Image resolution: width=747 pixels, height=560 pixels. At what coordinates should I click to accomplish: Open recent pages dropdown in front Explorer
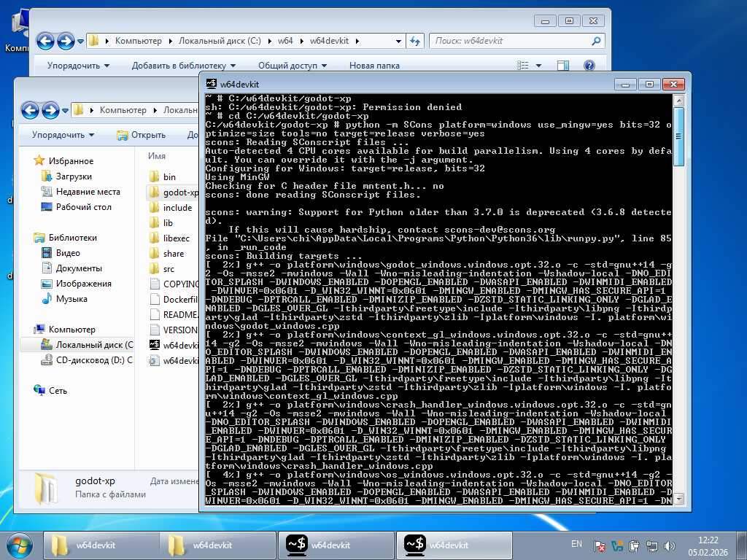tap(65, 111)
